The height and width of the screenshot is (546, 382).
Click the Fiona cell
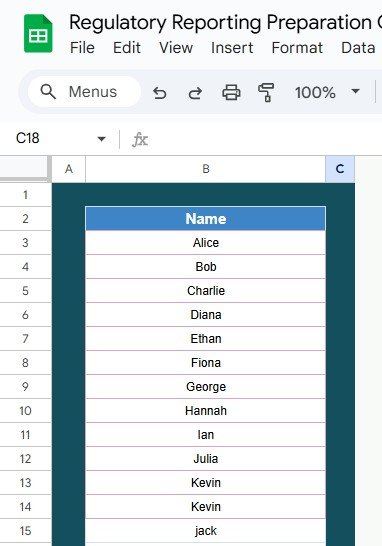[x=205, y=363]
